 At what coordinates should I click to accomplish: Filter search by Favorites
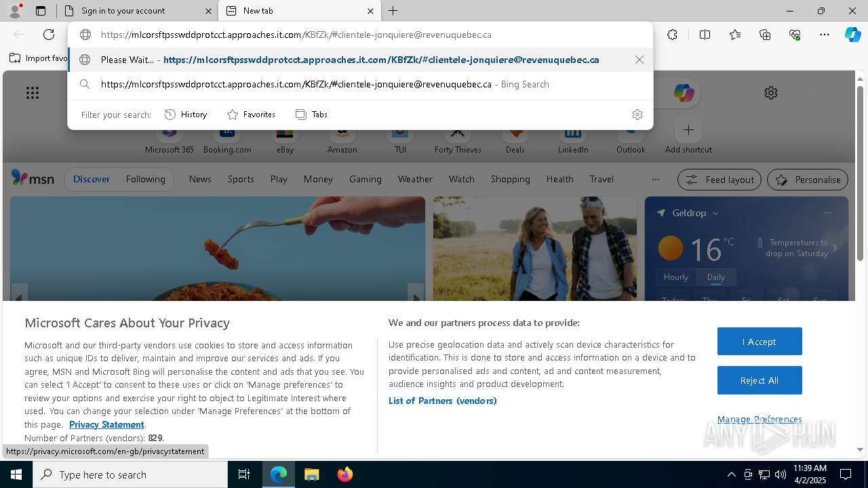coord(251,115)
